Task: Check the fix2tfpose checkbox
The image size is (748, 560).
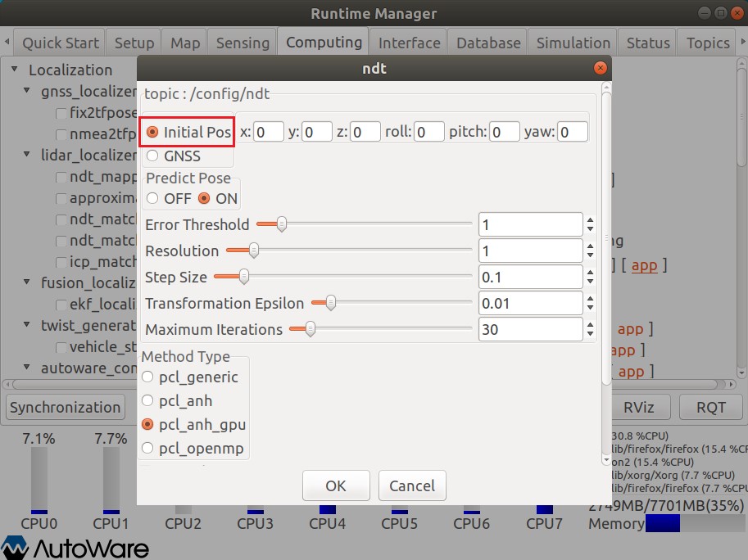Action: (60, 112)
